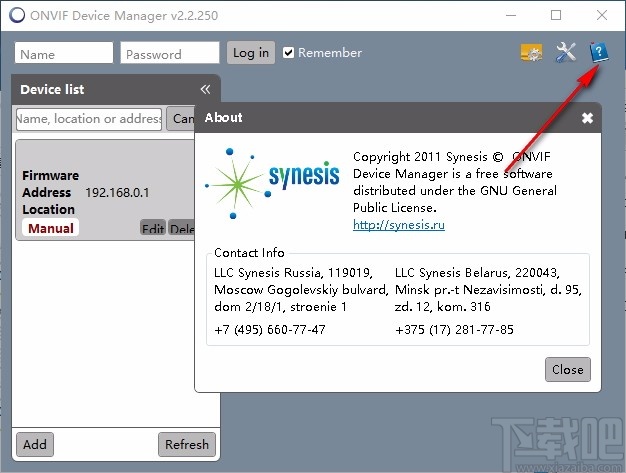Click the Synesis logo image

pyautogui.click(x=272, y=184)
